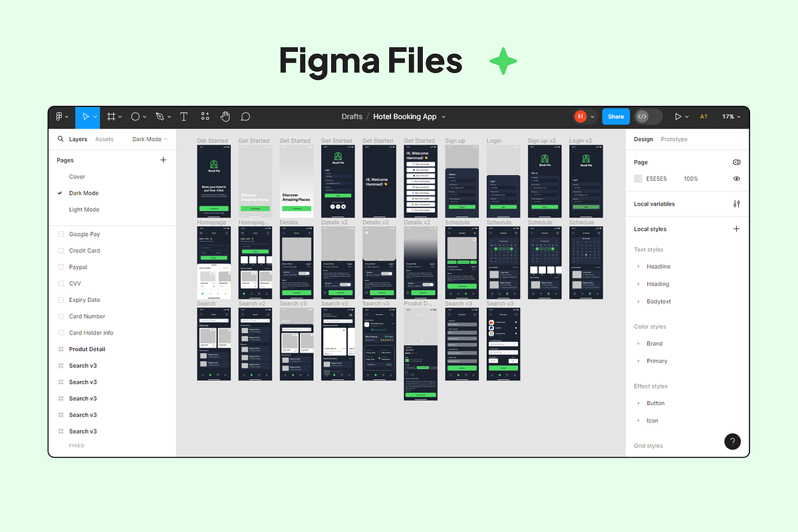Viewport: 798px width, 532px height.
Task: Select the Pen tool
Action: click(160, 116)
